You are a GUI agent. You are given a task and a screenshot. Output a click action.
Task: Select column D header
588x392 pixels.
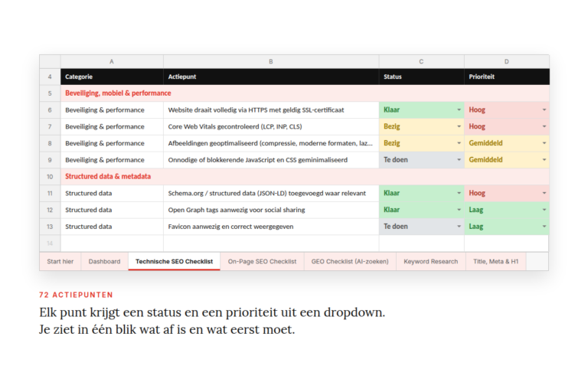507,61
